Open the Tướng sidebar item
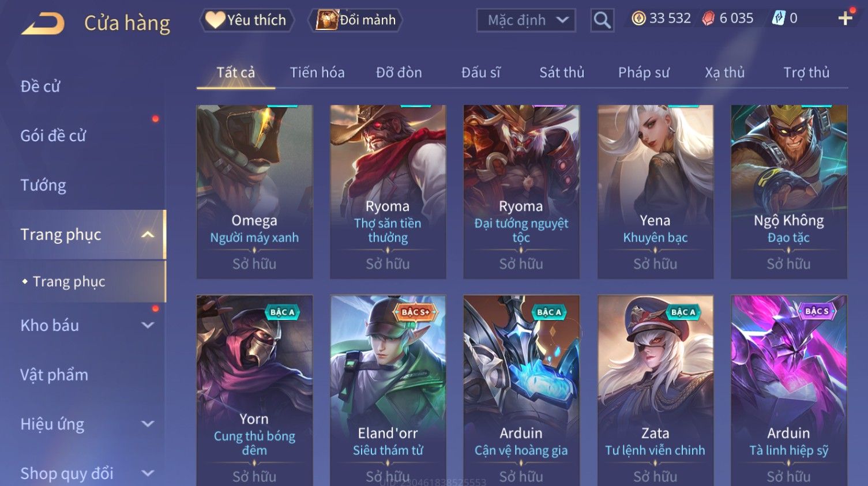The height and width of the screenshot is (486, 868). pyautogui.click(x=43, y=185)
